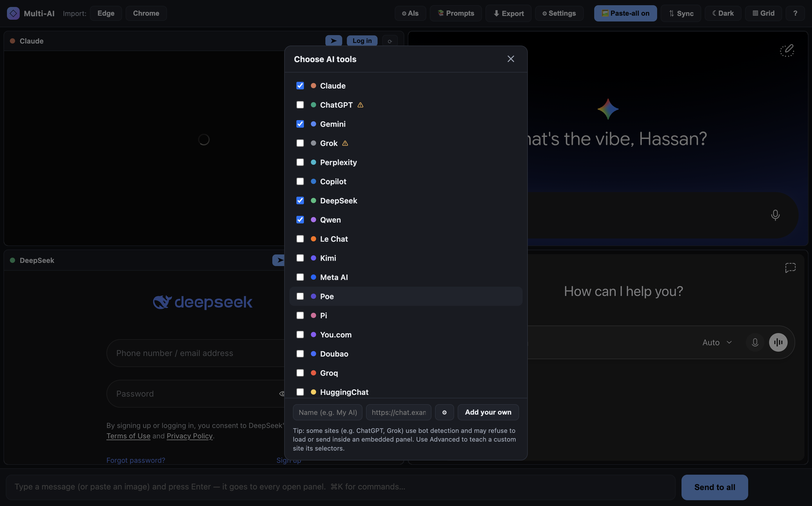
Task: Uncheck the Qwen checkbox
Action: [x=300, y=220]
